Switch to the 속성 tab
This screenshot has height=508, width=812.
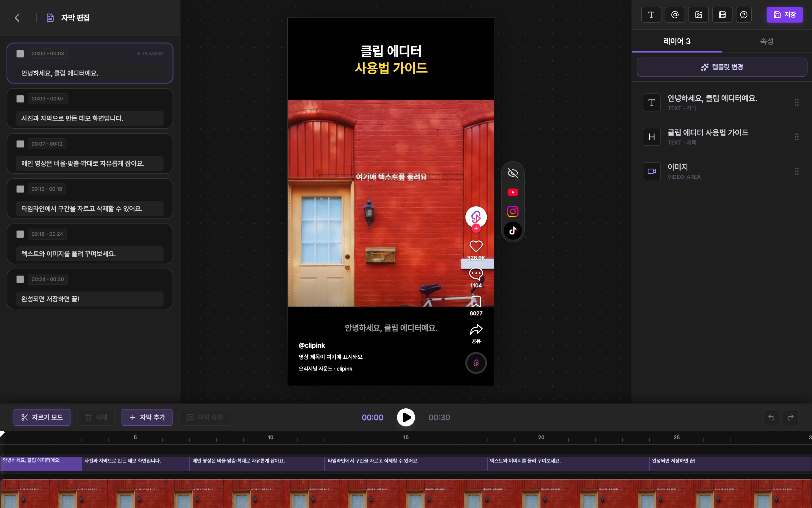click(x=767, y=41)
